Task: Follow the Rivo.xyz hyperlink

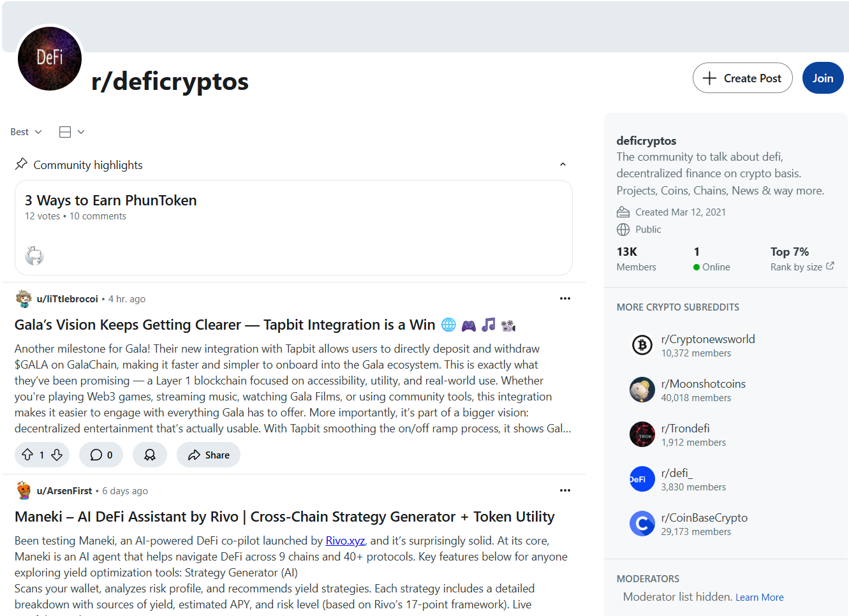Action: coord(345,541)
